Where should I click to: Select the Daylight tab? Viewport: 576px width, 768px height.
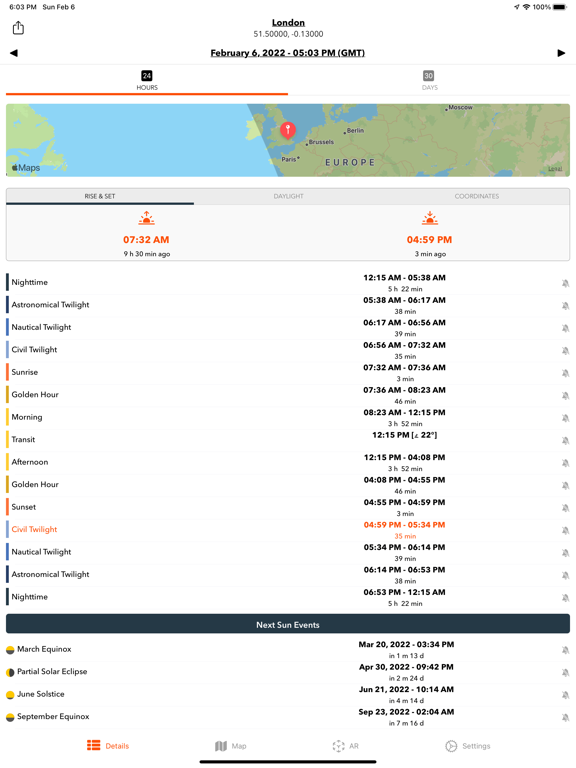tap(288, 196)
